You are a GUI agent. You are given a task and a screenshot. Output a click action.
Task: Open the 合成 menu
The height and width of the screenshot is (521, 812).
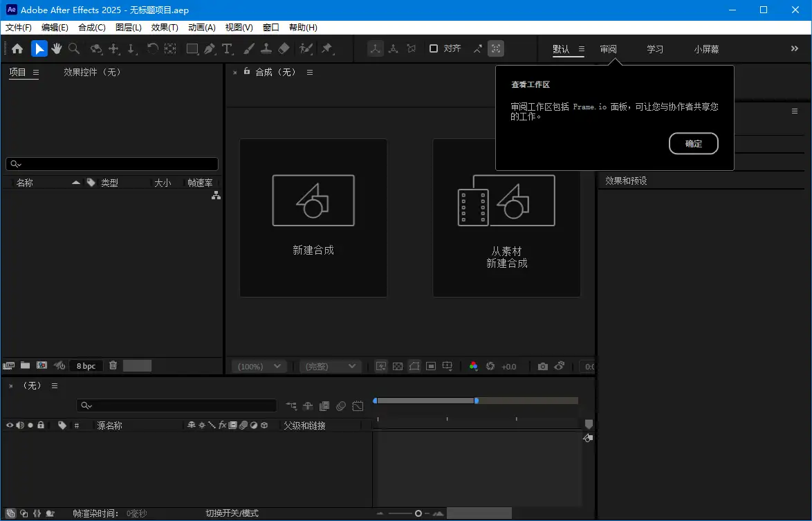tap(91, 27)
